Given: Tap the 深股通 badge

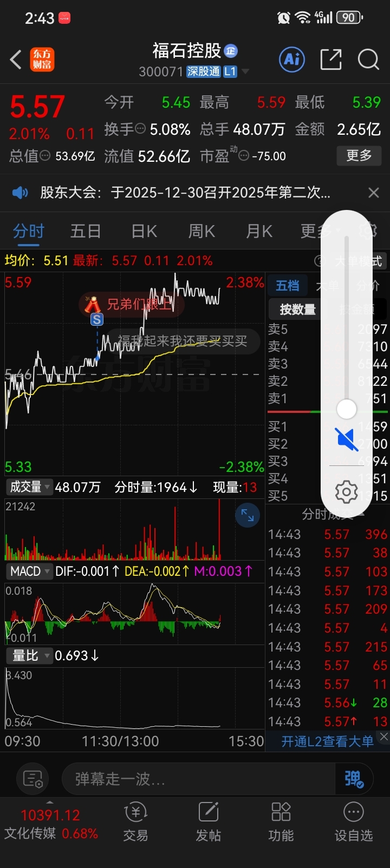Looking at the screenshot, I should tap(203, 71).
